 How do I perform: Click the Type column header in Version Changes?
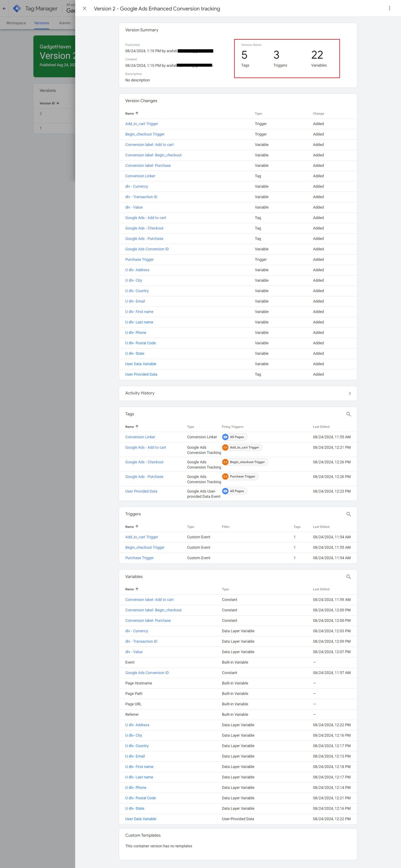(258, 114)
